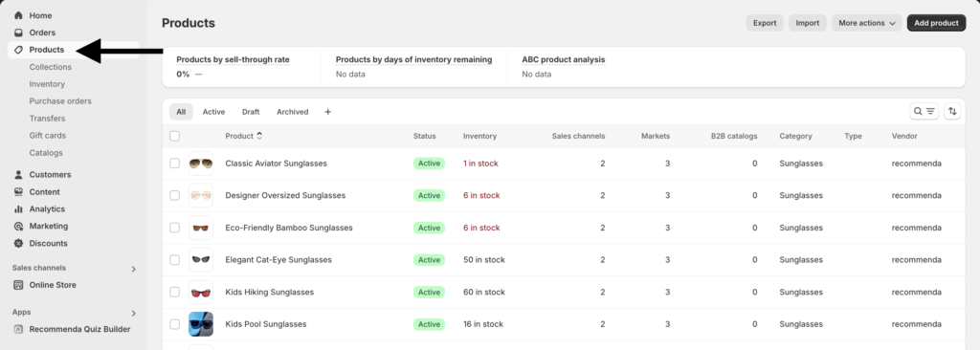Select Kids Pool Sunglasses checkbox

point(174,324)
